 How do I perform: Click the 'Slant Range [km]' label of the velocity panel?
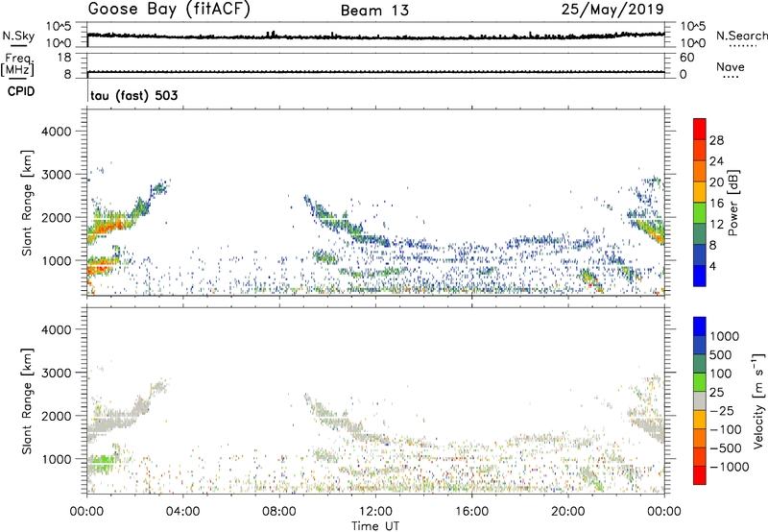coord(27,400)
